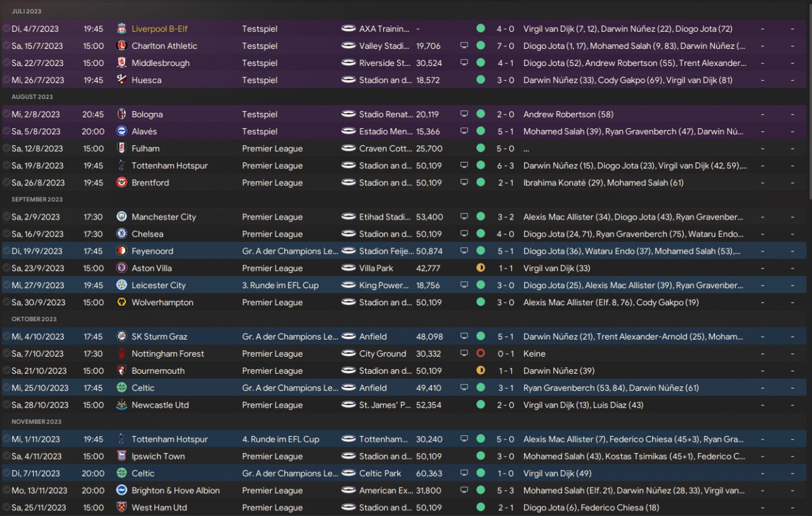
Task: Click the West Ham Utd club badge
Action: 122,508
